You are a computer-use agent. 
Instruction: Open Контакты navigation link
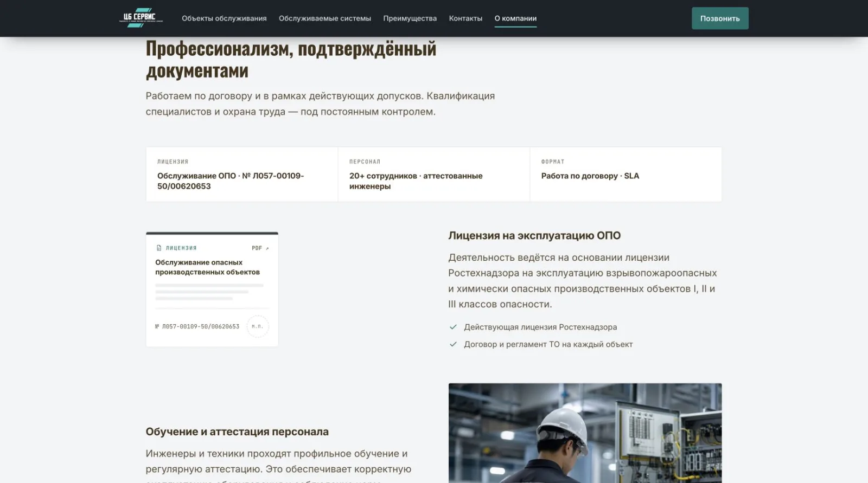465,18
